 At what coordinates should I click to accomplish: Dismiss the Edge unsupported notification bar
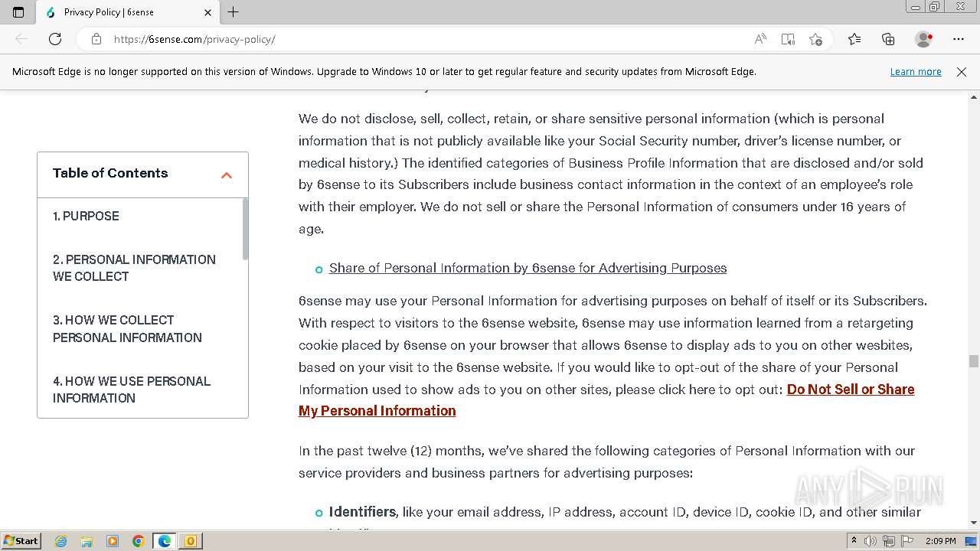pyautogui.click(x=962, y=71)
